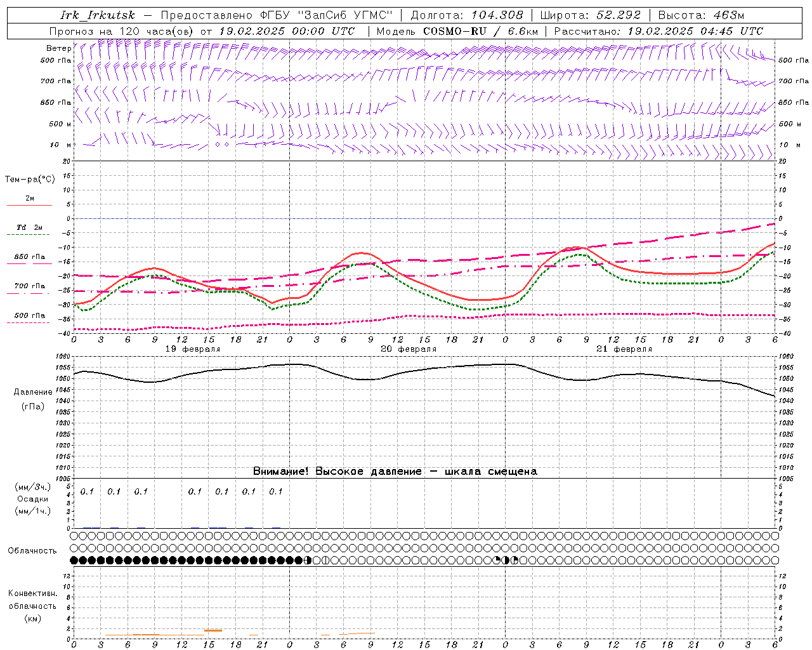Click the Осадки precipitation label
Image resolution: width=812 pixels, height=650 pixels.
(33, 499)
